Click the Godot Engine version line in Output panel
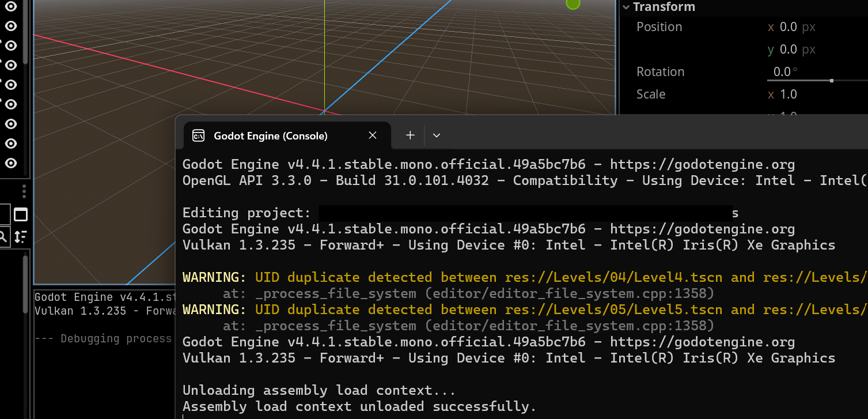868x419 pixels. [104, 297]
